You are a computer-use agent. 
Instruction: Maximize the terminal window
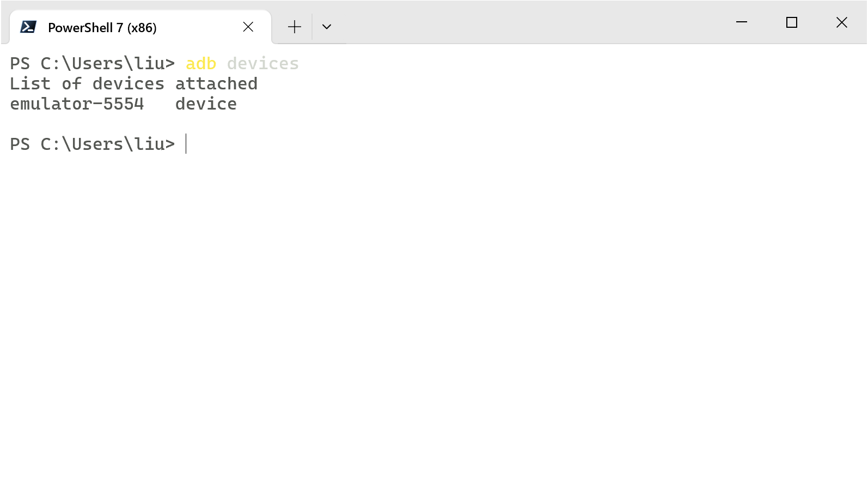(791, 22)
